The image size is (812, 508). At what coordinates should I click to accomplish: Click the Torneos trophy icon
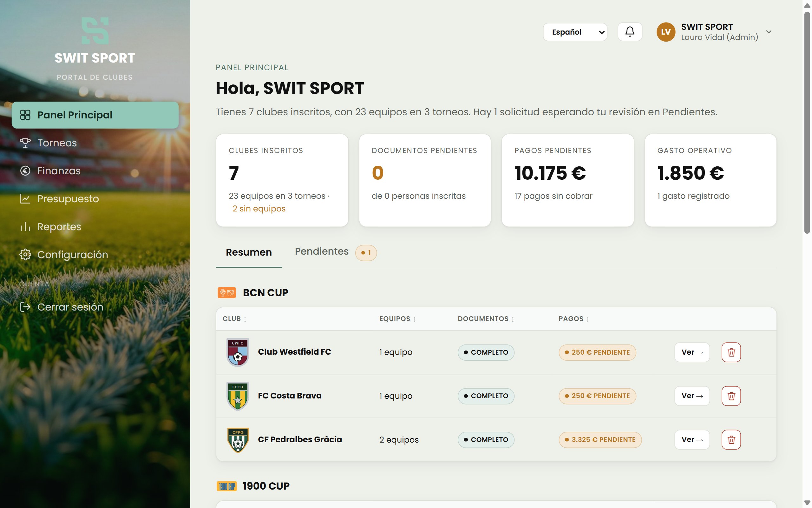click(25, 143)
